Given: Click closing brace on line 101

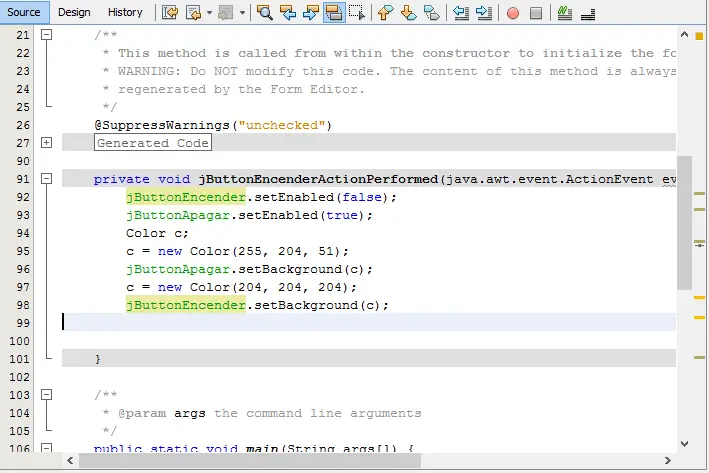Looking at the screenshot, I should coord(98,359).
